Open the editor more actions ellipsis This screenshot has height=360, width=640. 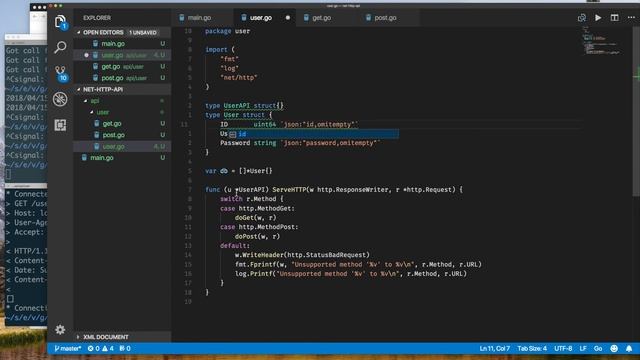click(x=631, y=18)
